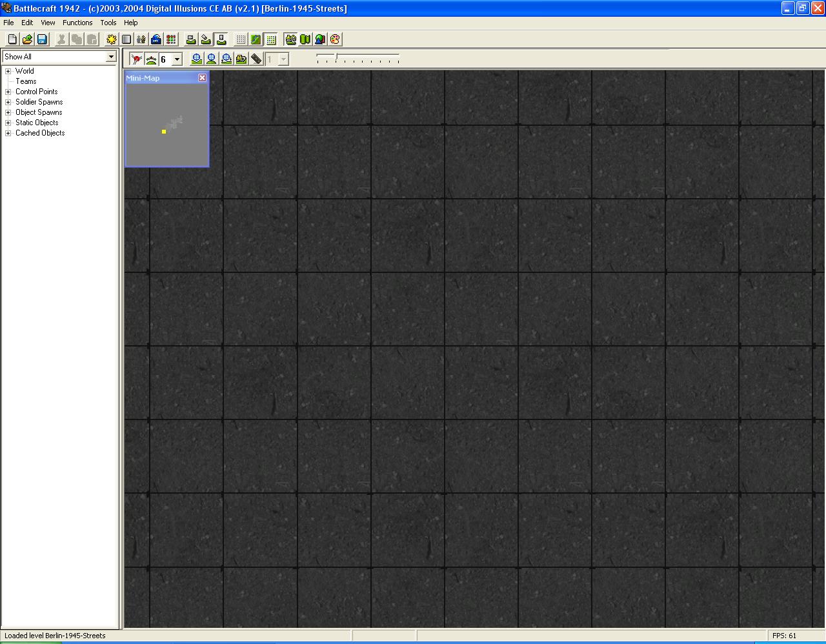826x644 pixels.
Task: Close the Mini-Map panel
Action: tap(202, 77)
